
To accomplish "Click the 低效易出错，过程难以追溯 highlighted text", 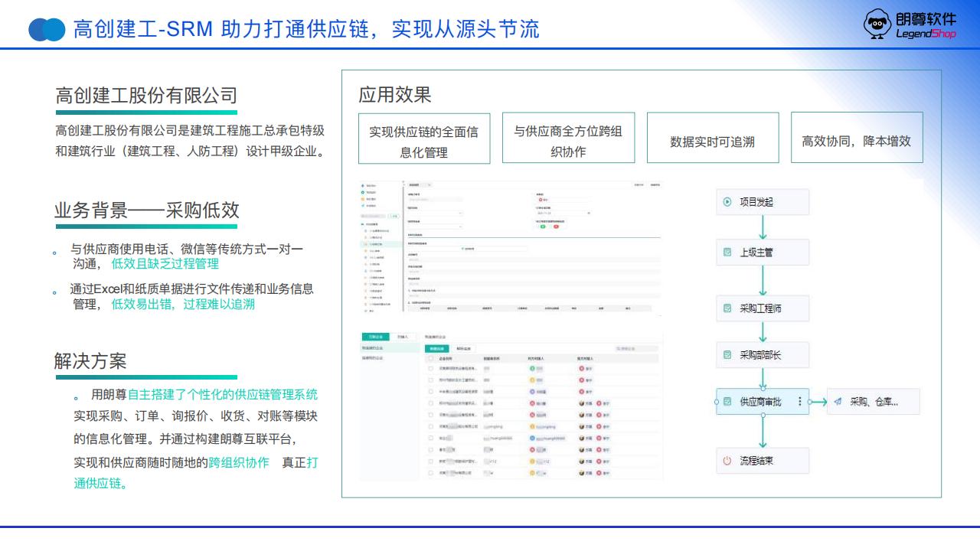I will [183, 304].
